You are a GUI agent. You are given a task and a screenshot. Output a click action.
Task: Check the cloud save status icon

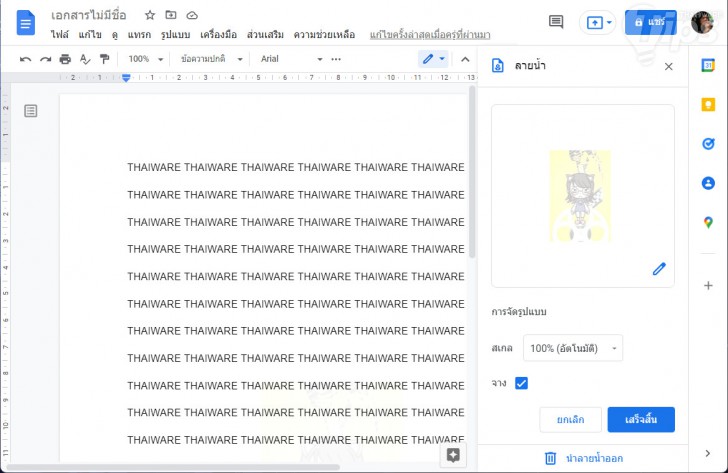pyautogui.click(x=192, y=15)
